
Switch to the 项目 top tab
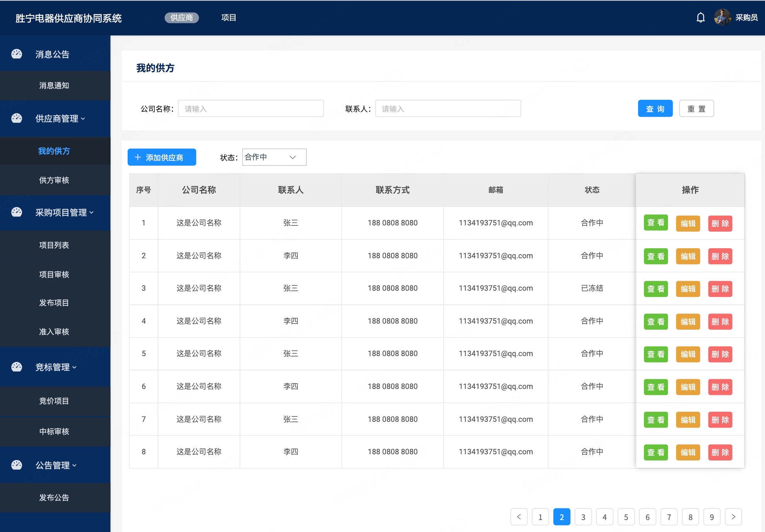click(229, 18)
